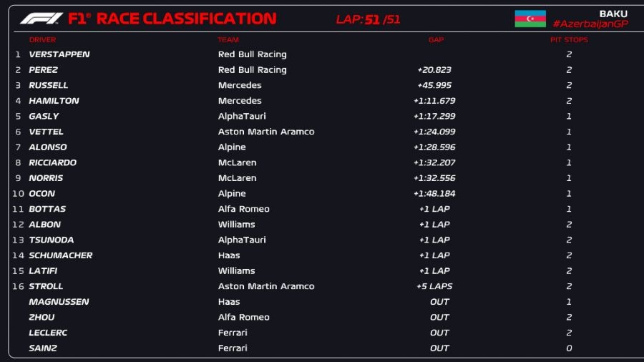Click Alfa Romeo team beside BOTTAS
This screenshot has width=644, height=362.
tap(244, 209)
